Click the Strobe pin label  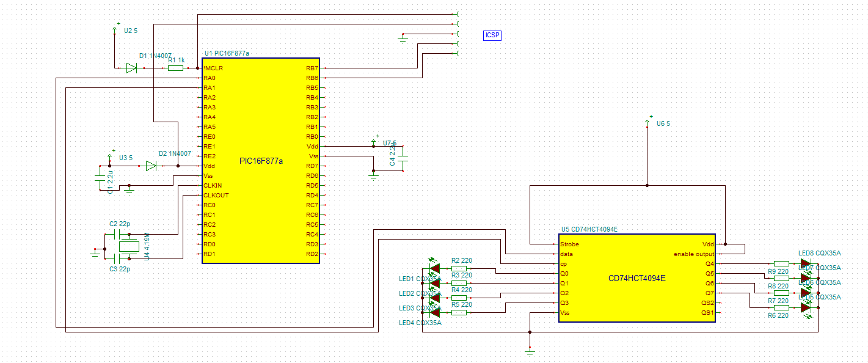(x=569, y=244)
